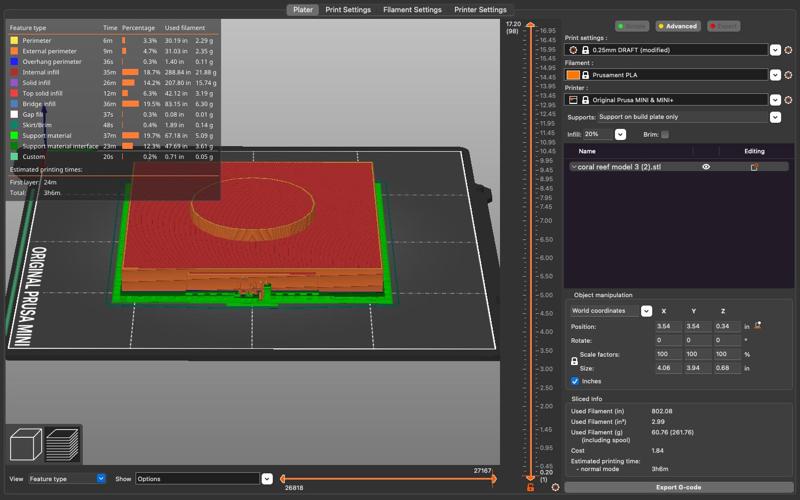Open the Filament Settings tab
Screen dimensions: 800x500
412,10
